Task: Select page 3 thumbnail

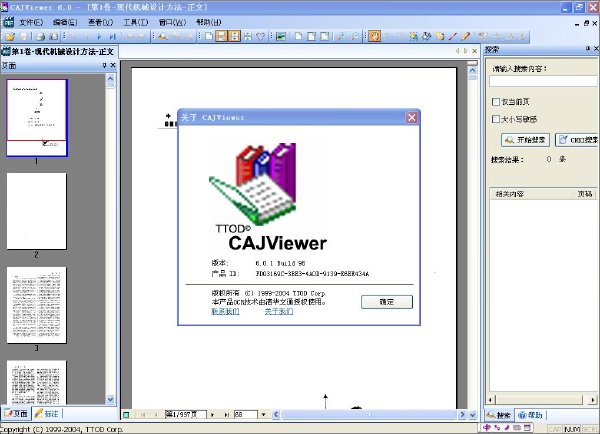Action: tap(37, 305)
